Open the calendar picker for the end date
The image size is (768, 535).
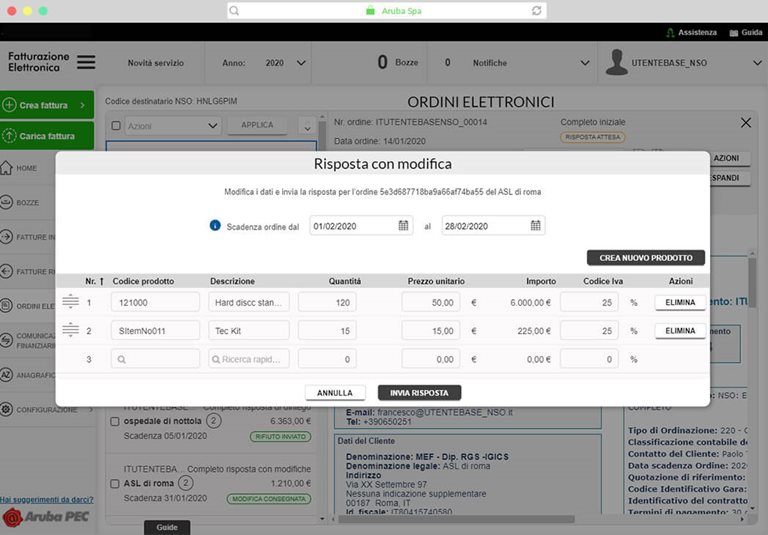coord(535,226)
